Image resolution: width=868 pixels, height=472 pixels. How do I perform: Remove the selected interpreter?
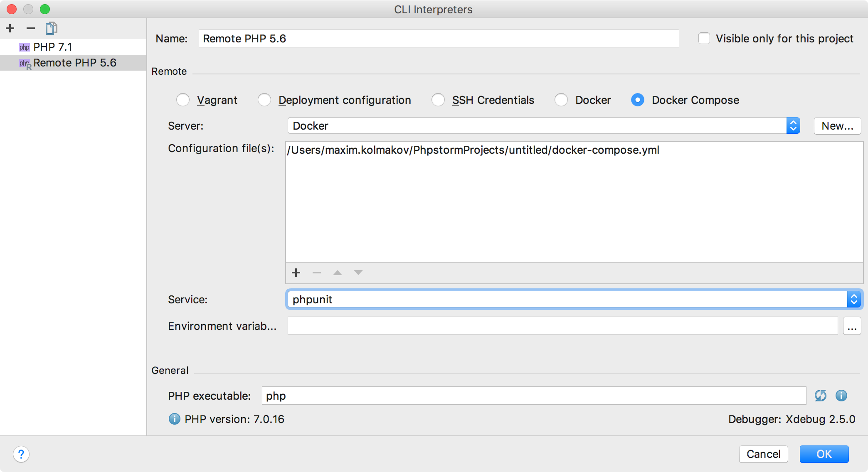pyautogui.click(x=31, y=29)
